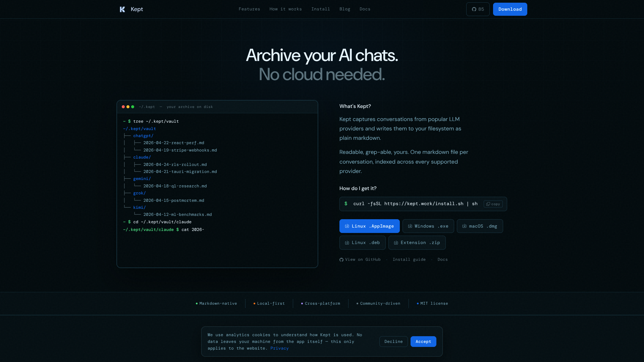Click the Local-first feature tag
The height and width of the screenshot is (362, 644).
click(269, 303)
